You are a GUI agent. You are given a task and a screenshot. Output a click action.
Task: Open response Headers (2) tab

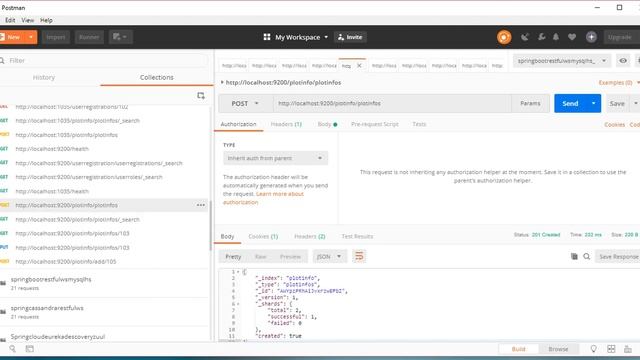click(310, 236)
